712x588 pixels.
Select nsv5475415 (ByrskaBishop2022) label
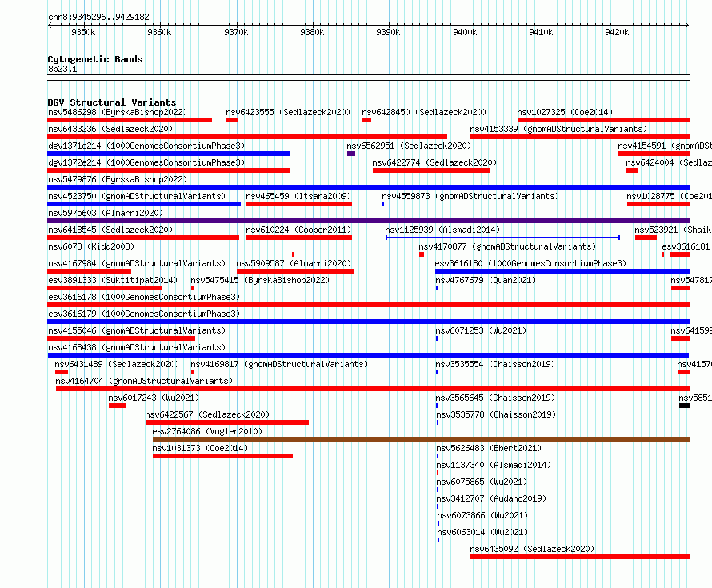click(x=260, y=280)
